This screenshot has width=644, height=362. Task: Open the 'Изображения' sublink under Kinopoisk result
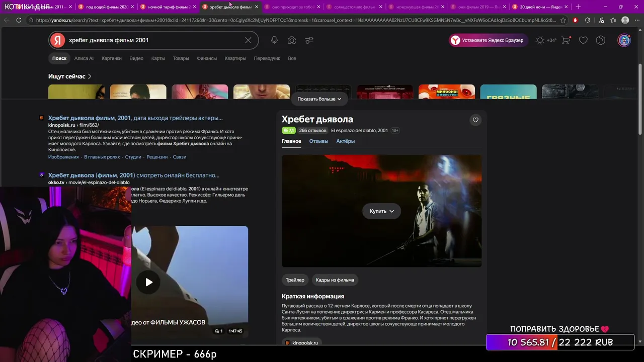coord(63,157)
